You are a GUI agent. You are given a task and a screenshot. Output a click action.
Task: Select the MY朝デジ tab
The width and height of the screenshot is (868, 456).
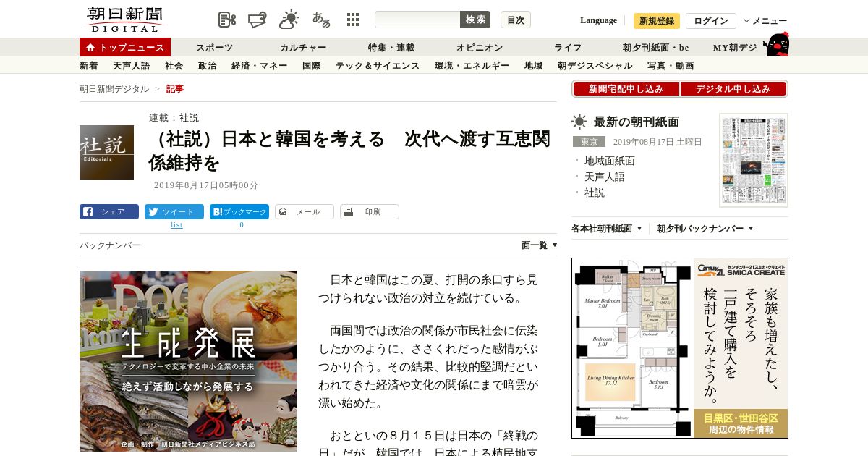[735, 48]
